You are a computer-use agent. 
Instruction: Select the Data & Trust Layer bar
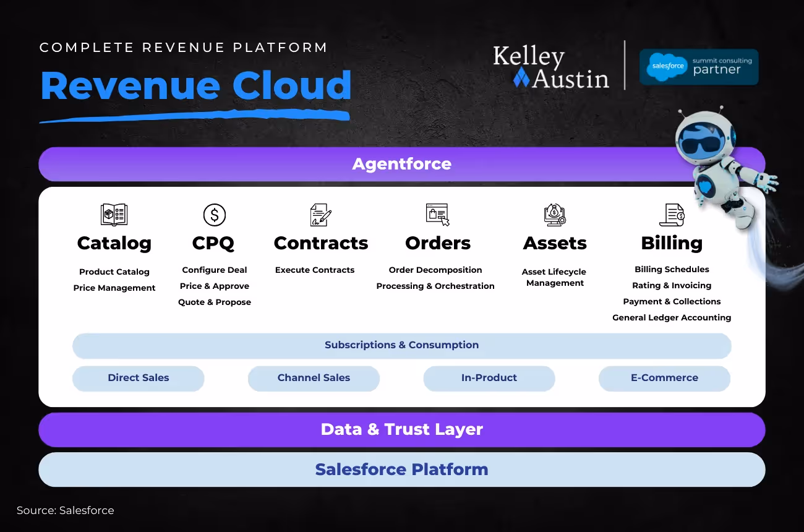click(402, 430)
